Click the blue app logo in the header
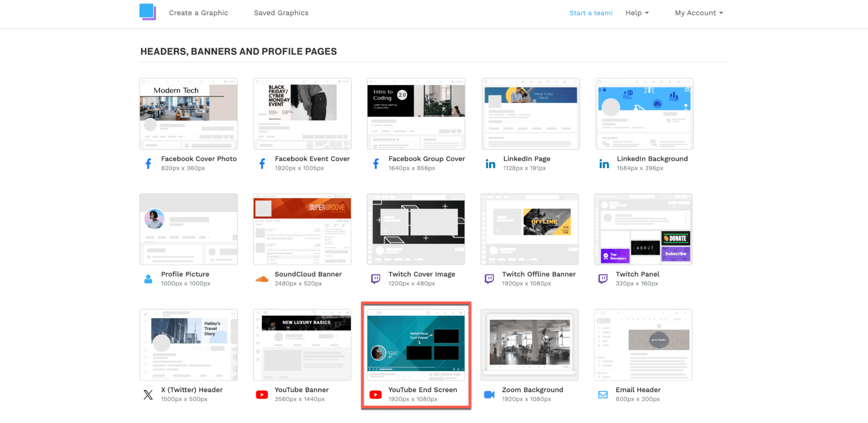The height and width of the screenshot is (423, 868). coord(148,12)
